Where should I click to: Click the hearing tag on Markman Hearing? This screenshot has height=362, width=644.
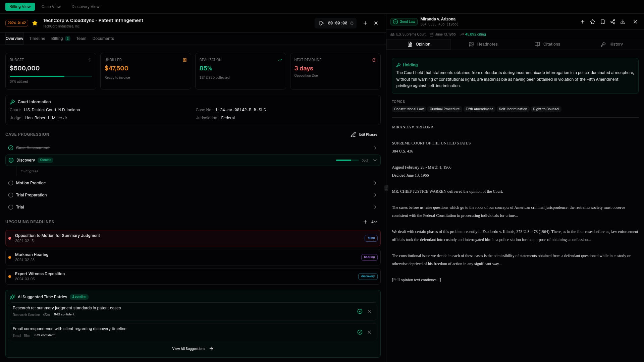coord(369,257)
